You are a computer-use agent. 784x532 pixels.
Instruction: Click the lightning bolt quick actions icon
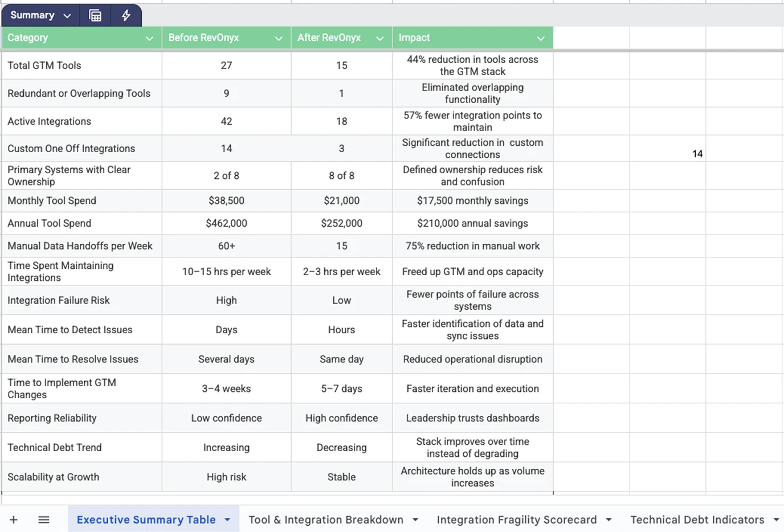point(126,15)
